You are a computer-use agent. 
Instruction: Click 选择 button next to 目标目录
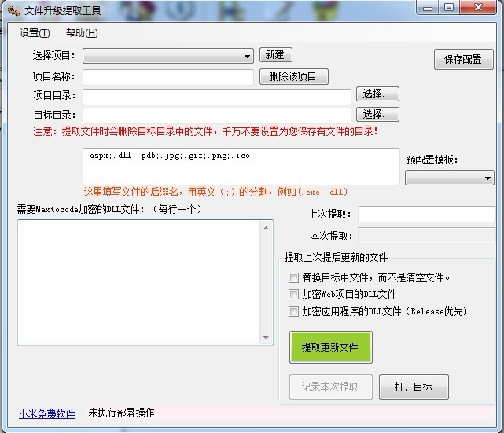pyautogui.click(x=377, y=115)
